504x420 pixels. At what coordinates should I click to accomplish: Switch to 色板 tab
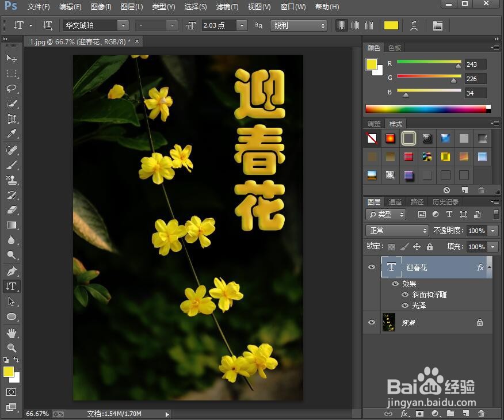click(394, 48)
